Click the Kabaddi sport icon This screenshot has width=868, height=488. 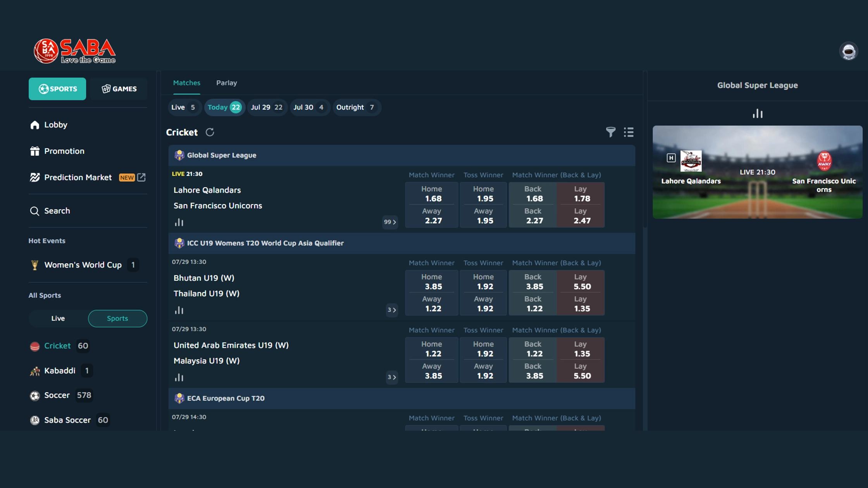[35, 371]
